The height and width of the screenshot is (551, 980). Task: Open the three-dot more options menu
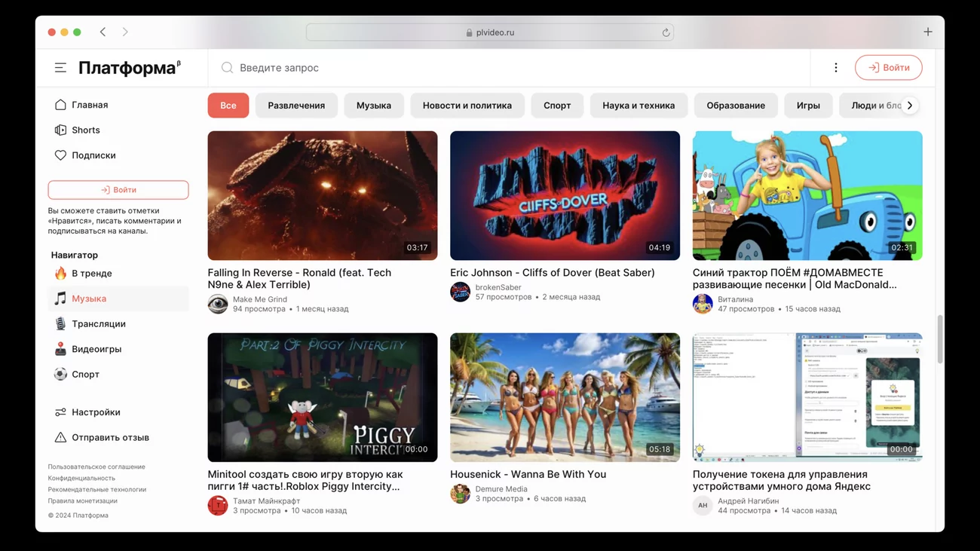pos(835,68)
